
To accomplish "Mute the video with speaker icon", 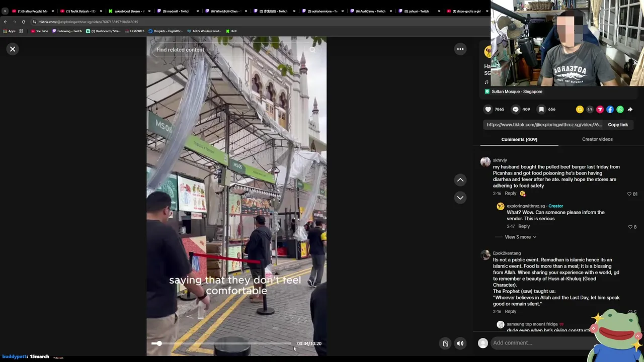I will 460,343.
